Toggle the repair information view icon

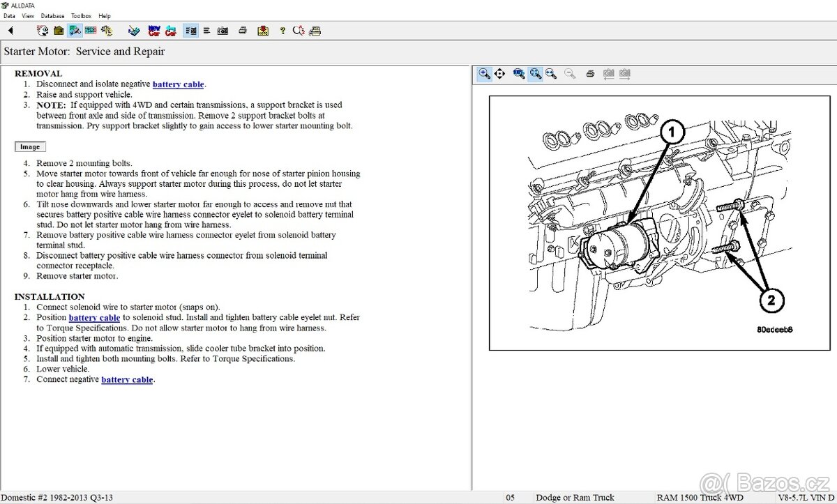tap(190, 31)
